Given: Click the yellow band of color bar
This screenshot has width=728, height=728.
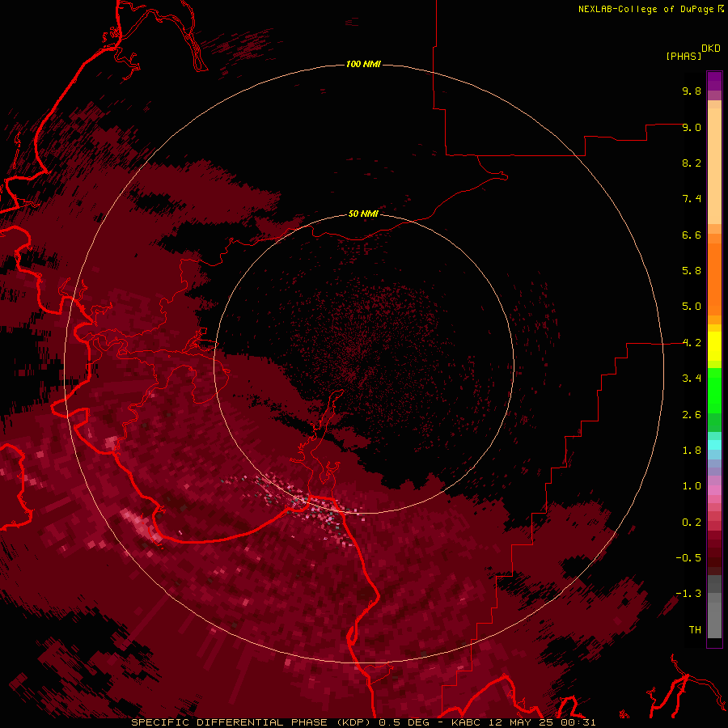Looking at the screenshot, I should 714,346.
